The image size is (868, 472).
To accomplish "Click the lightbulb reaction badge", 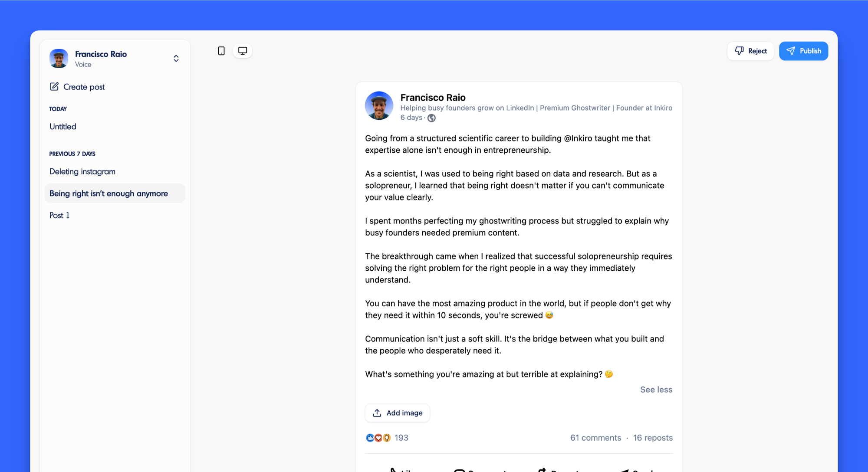I will click(386, 438).
